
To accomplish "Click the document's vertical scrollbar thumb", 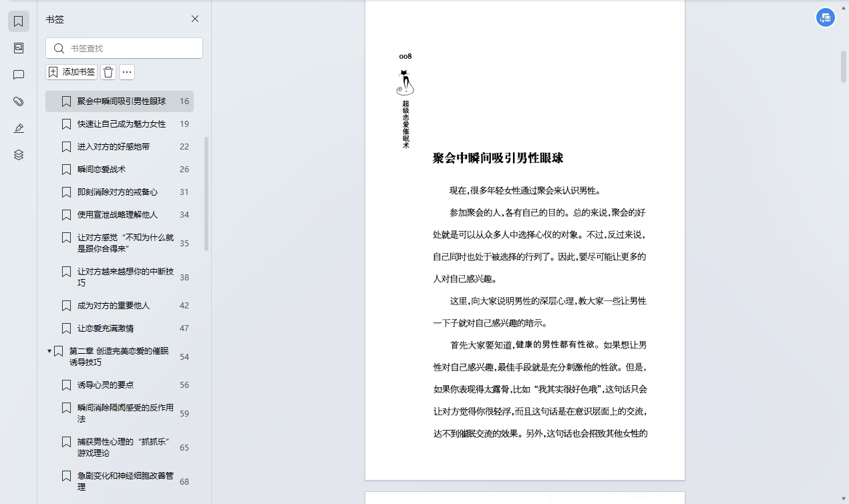I will click(x=844, y=66).
